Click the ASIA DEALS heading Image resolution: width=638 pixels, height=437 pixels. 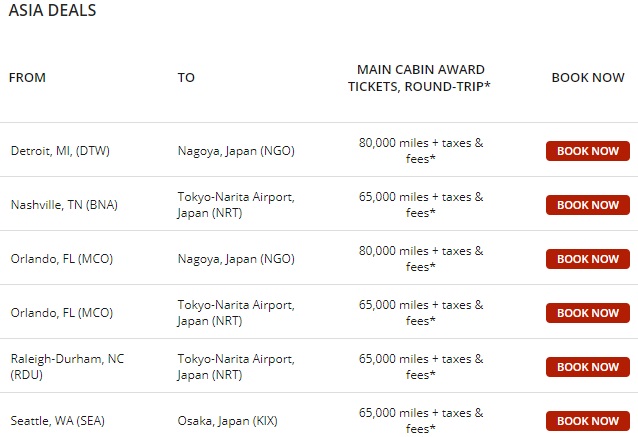(x=53, y=12)
